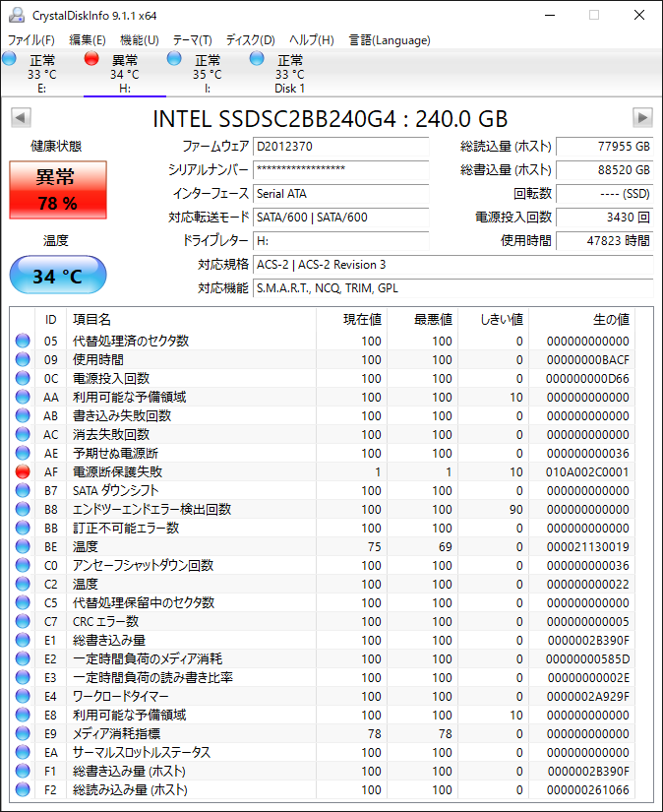The image size is (663, 812).
Task: Click the blue orb beside メディア消耗指標 row
Action: click(23, 733)
